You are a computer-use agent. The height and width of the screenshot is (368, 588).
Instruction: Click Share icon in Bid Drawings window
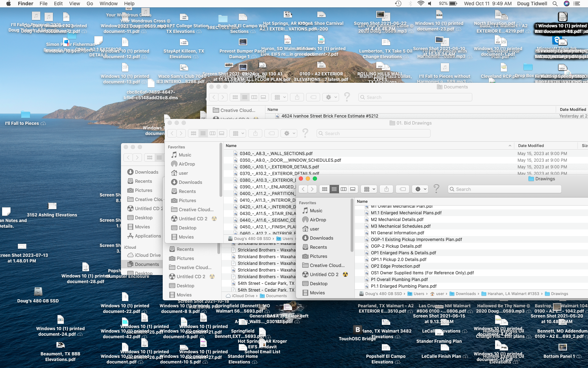[x=255, y=133]
